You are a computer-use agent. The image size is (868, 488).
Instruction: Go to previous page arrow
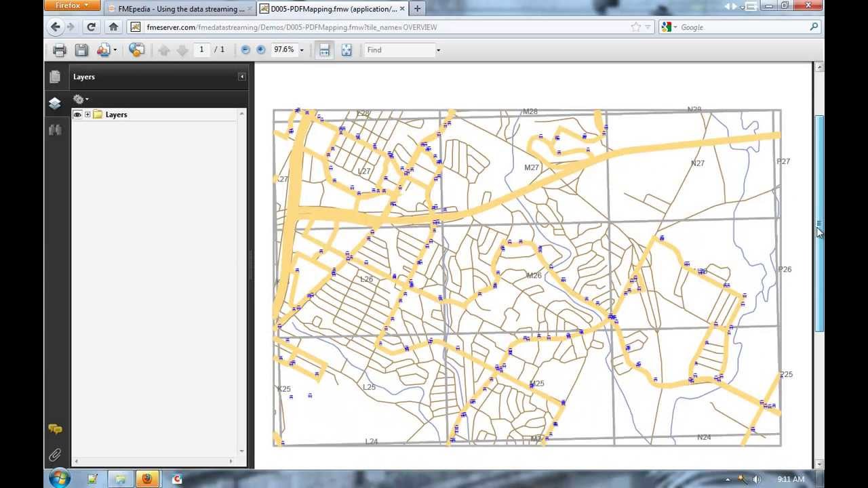[163, 50]
